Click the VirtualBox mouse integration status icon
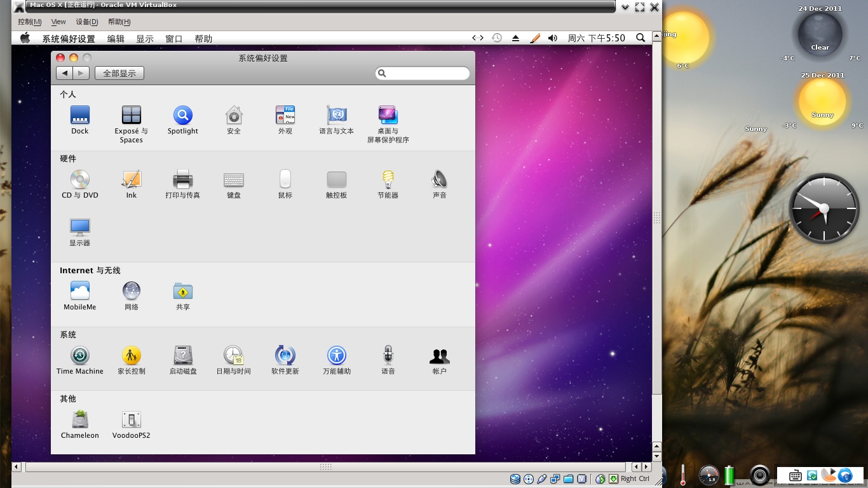The image size is (868, 488). point(600,478)
